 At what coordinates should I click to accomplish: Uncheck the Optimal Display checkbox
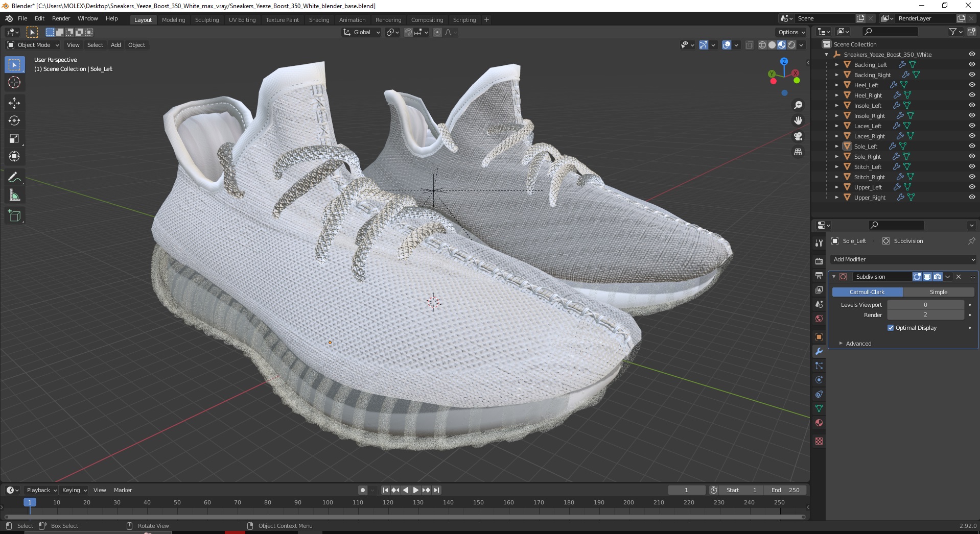[891, 328]
